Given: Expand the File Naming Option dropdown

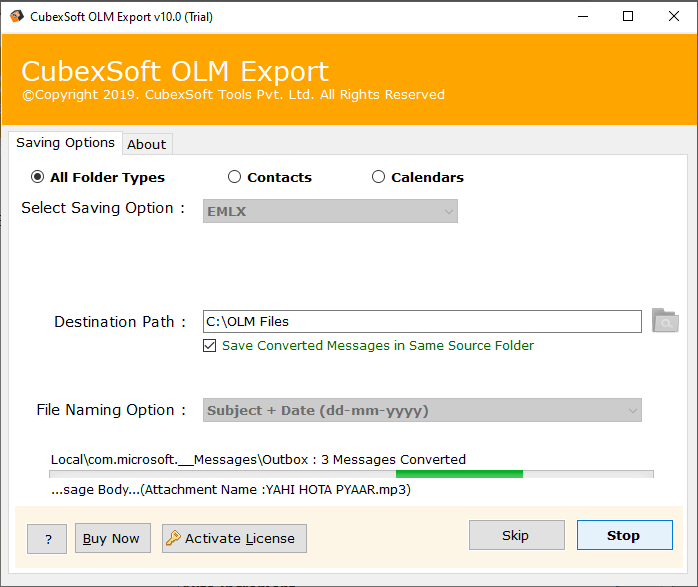Looking at the screenshot, I should (422, 410).
